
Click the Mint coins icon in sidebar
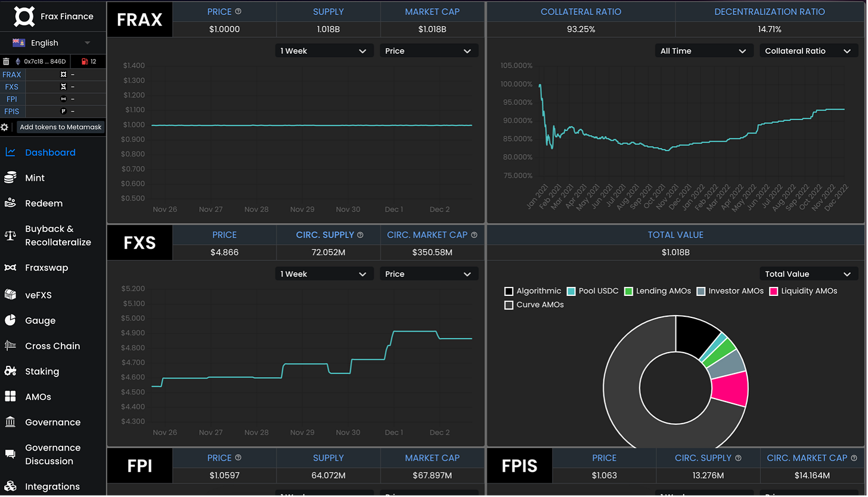(10, 178)
